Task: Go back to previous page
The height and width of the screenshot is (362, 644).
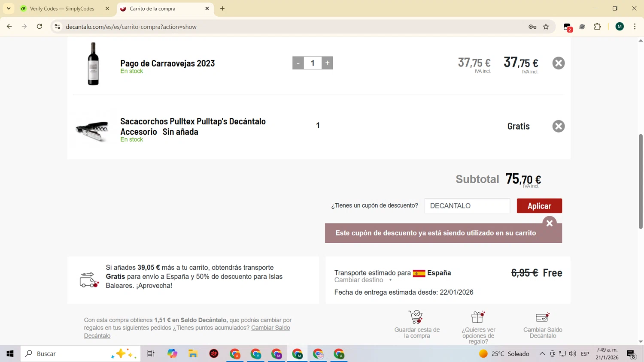Action: pyautogui.click(x=9, y=27)
